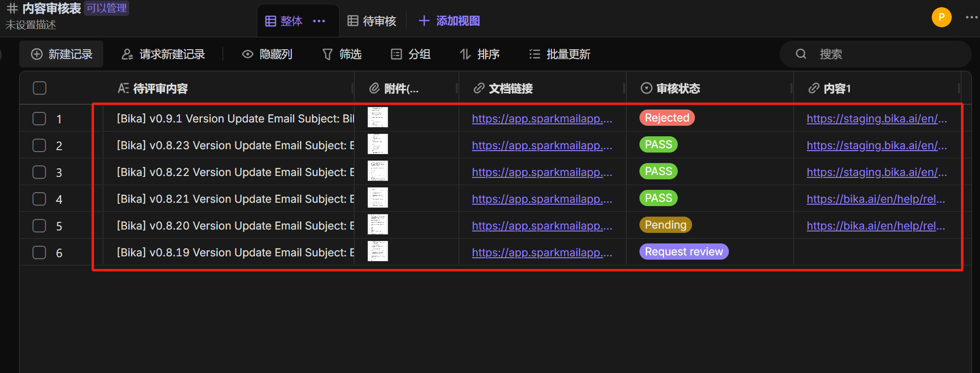Viewport: 980px width, 373px height.
Task: Open sparkmailapp link in row 6
Action: (x=542, y=252)
